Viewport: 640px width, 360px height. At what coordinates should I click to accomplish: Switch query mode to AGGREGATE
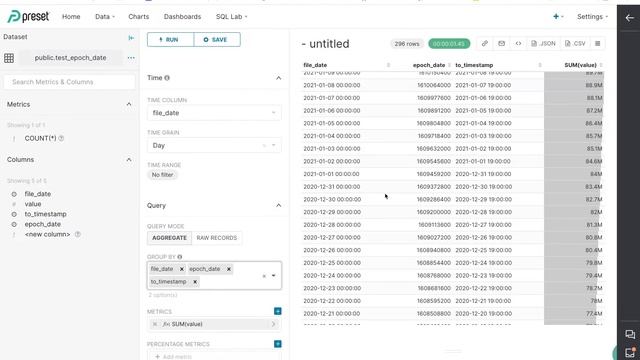click(x=169, y=238)
